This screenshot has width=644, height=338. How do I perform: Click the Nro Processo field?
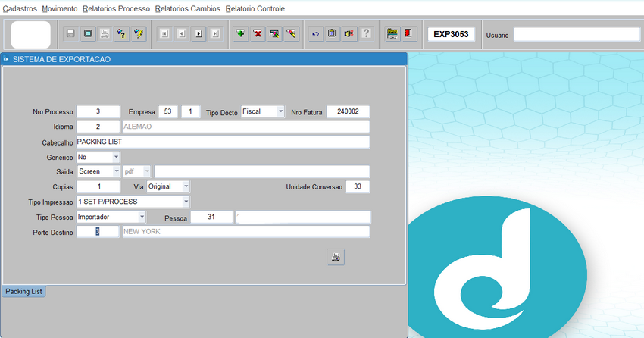click(x=98, y=111)
